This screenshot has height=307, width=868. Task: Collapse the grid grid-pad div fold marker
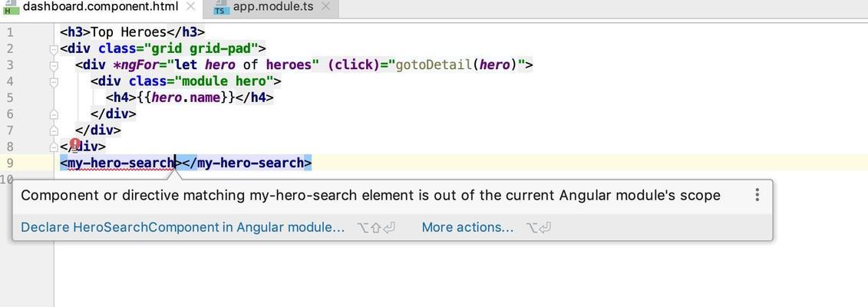point(54,49)
